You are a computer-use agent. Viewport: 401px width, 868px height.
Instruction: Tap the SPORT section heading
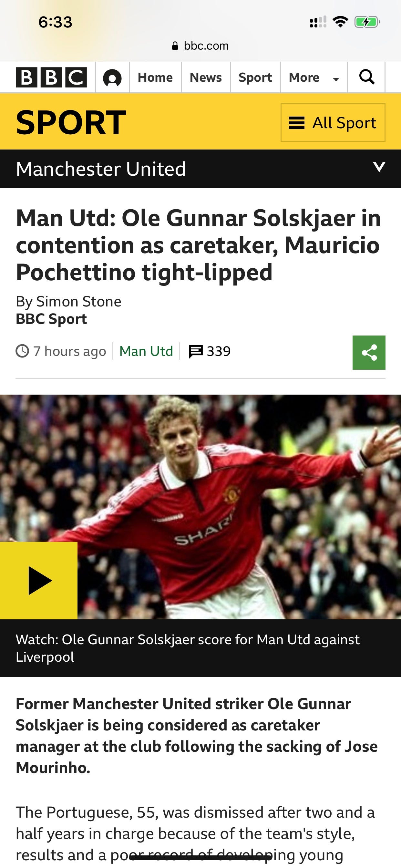pyautogui.click(x=71, y=122)
